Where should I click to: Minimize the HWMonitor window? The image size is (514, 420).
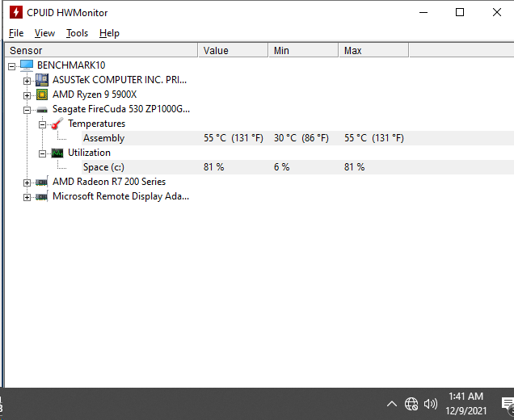coord(423,12)
